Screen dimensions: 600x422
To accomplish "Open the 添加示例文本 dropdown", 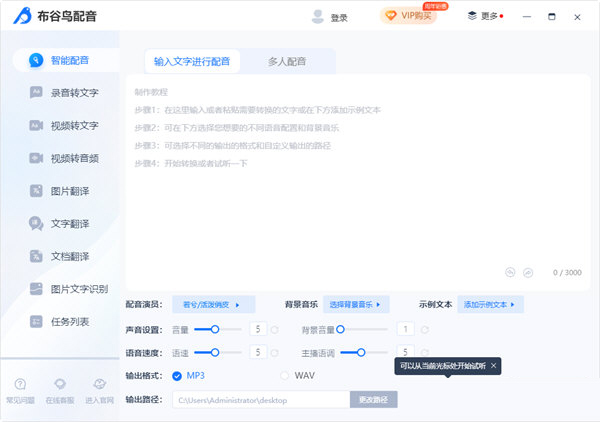I will 490,304.
